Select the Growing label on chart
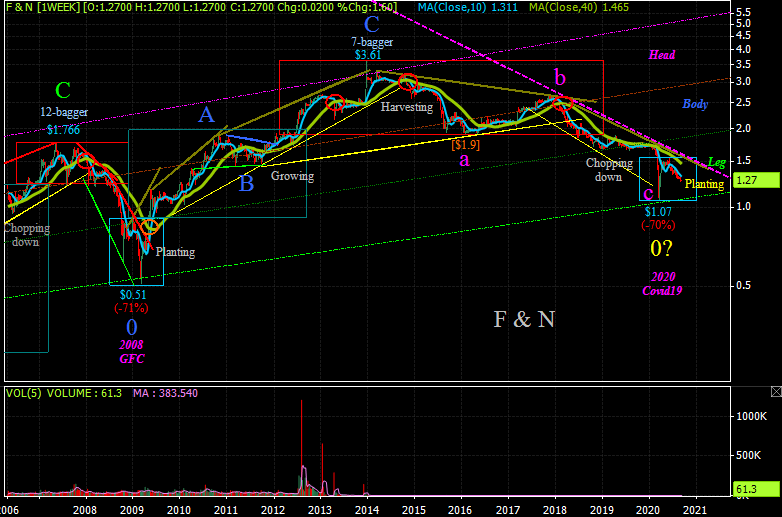This screenshot has height=517, width=782. pyautogui.click(x=292, y=176)
